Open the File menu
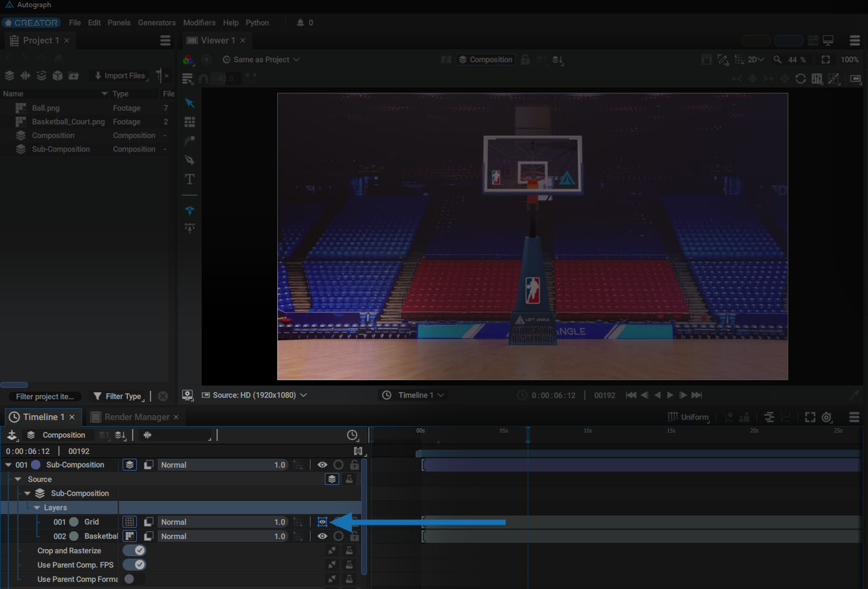 click(75, 23)
